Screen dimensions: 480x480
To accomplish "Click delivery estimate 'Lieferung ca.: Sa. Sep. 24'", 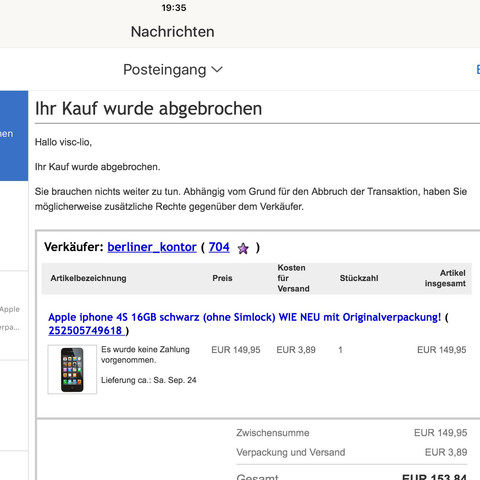I will coord(149,380).
